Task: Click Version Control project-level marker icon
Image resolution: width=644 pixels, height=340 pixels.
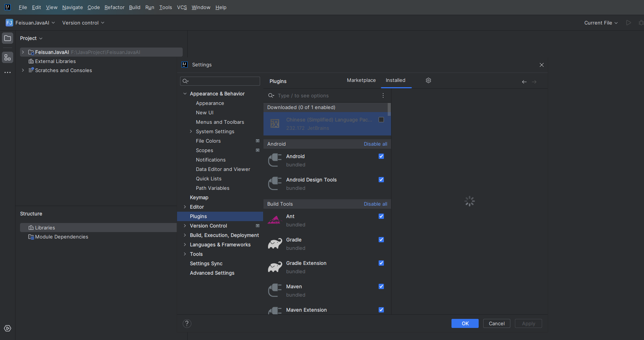Action: (x=258, y=226)
